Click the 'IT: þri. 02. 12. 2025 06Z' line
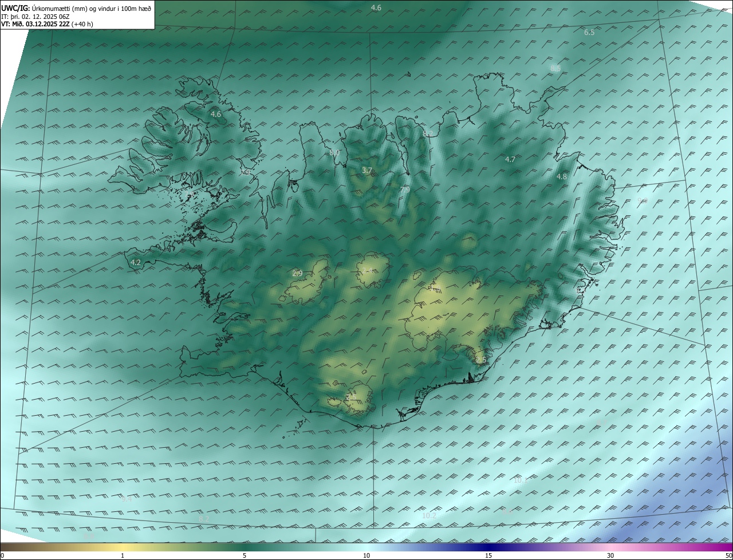This screenshot has width=733, height=560. click(x=36, y=16)
